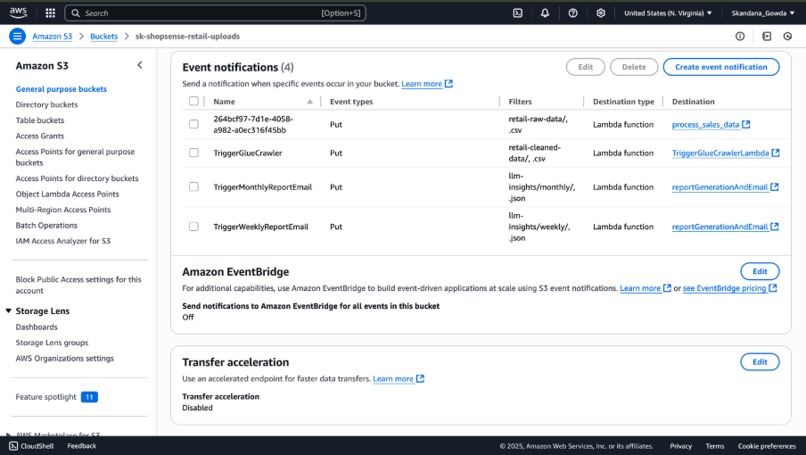
Task: Open see EventBridge pricing link
Action: 724,288
